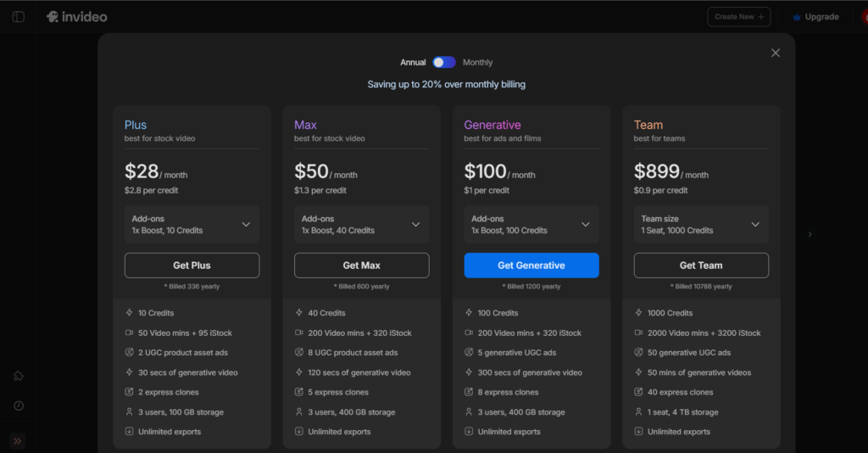868x453 pixels.
Task: Click the invideo logo
Action: pyautogui.click(x=76, y=17)
